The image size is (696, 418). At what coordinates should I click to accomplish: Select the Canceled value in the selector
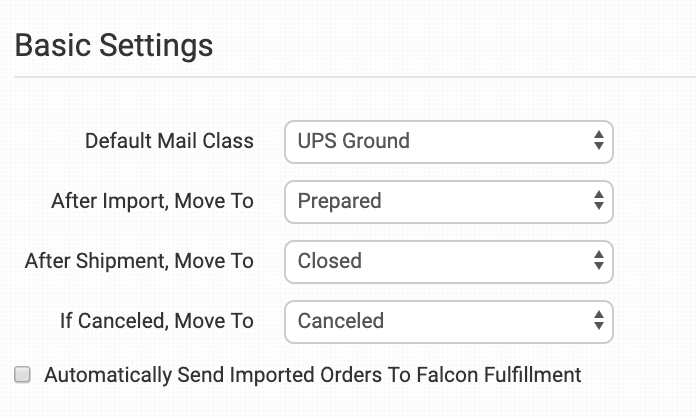pyautogui.click(x=340, y=321)
